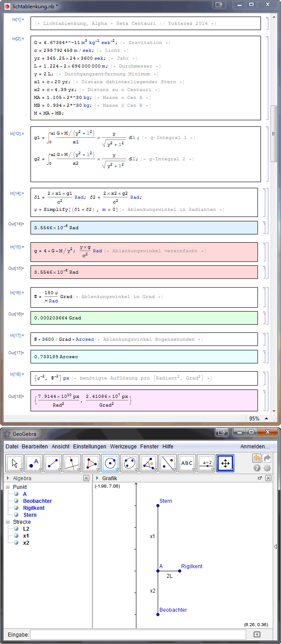Select the Line through two points tool
The image size is (281, 644).
pyautogui.click(x=54, y=463)
